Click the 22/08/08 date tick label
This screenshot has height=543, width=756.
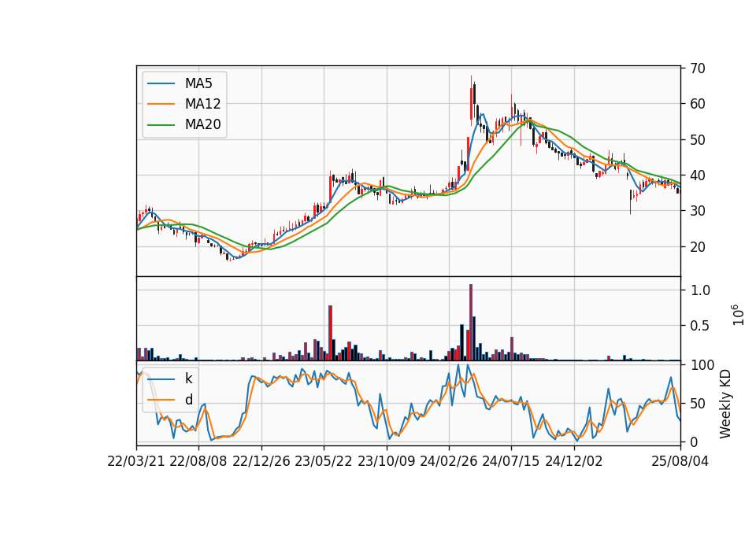click(x=198, y=461)
